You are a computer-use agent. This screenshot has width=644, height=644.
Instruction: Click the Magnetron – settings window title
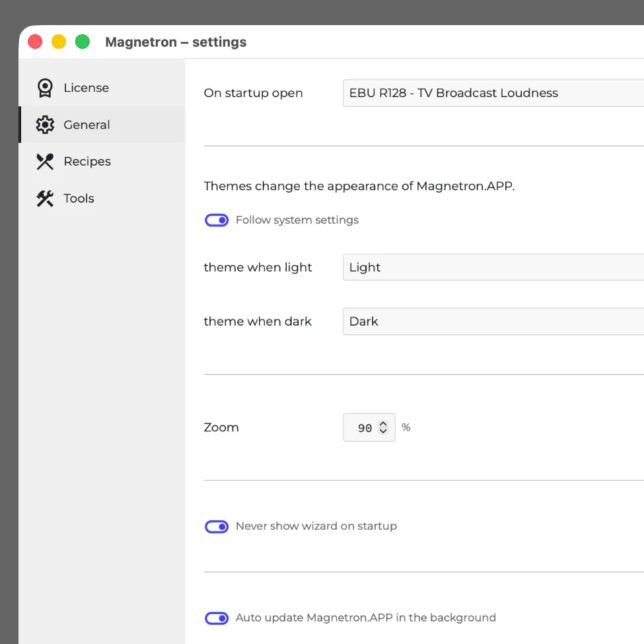click(176, 42)
